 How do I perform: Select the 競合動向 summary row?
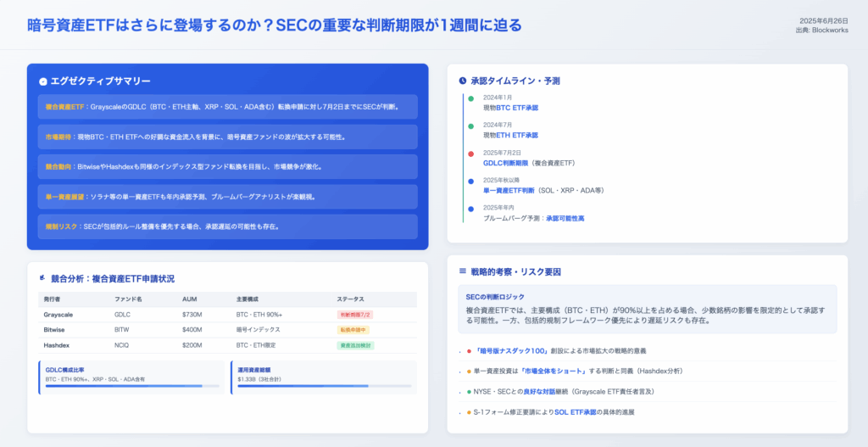pyautogui.click(x=227, y=167)
